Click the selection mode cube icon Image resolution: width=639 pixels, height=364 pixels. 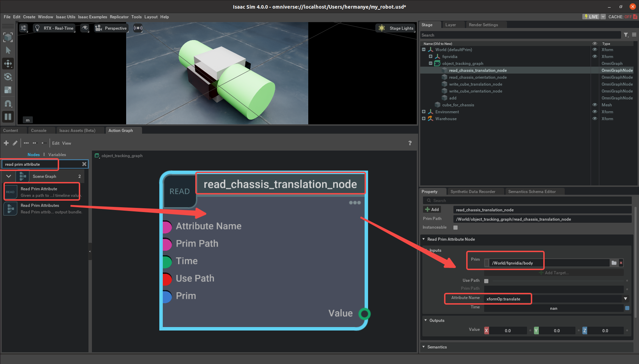(8, 37)
